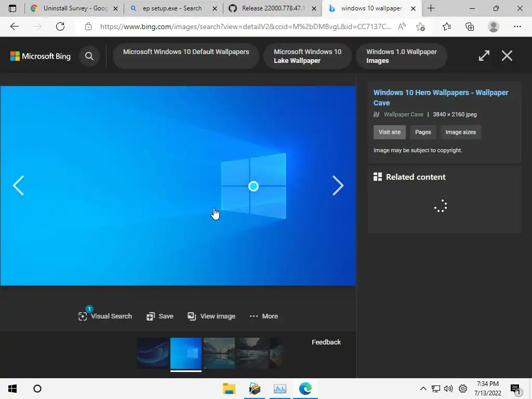This screenshot has width=532, height=399.
Task: Reload the page with refresh icon
Action: (x=60, y=26)
